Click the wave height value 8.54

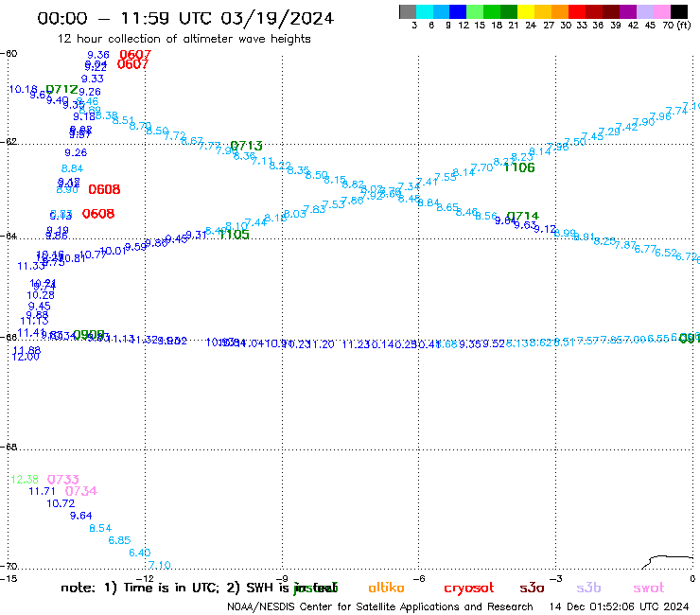point(100,528)
